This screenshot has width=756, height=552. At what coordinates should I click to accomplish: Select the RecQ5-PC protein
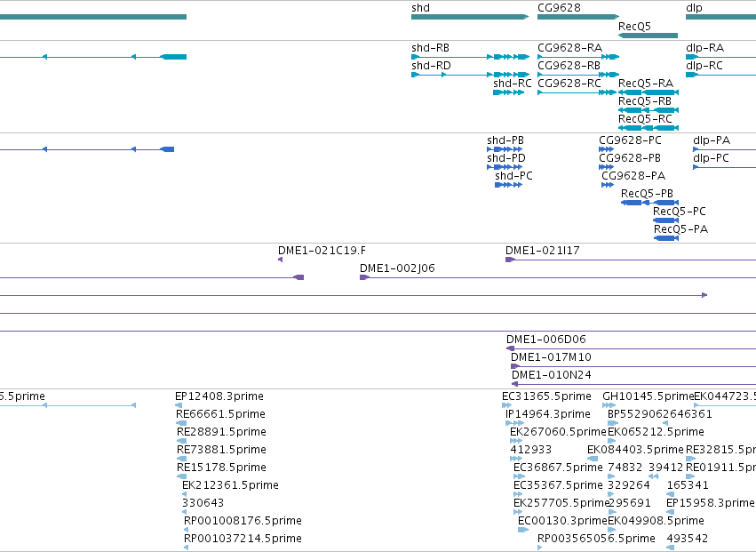680,212
